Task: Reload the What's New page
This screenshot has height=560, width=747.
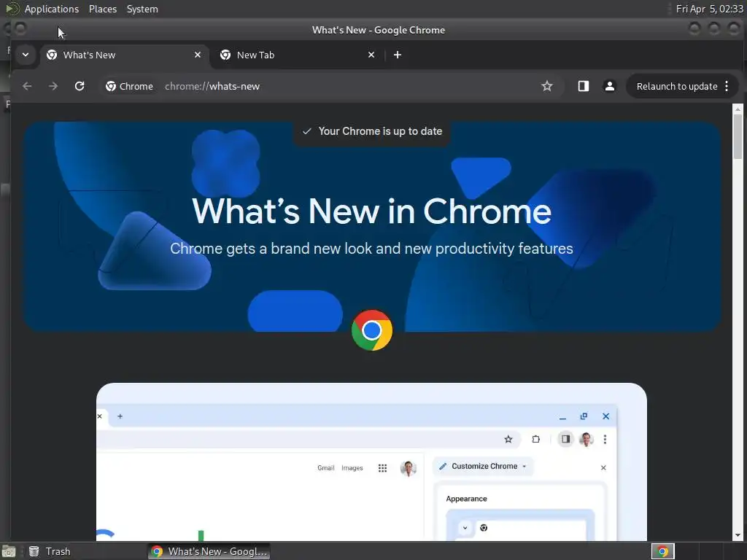Action: (x=80, y=86)
